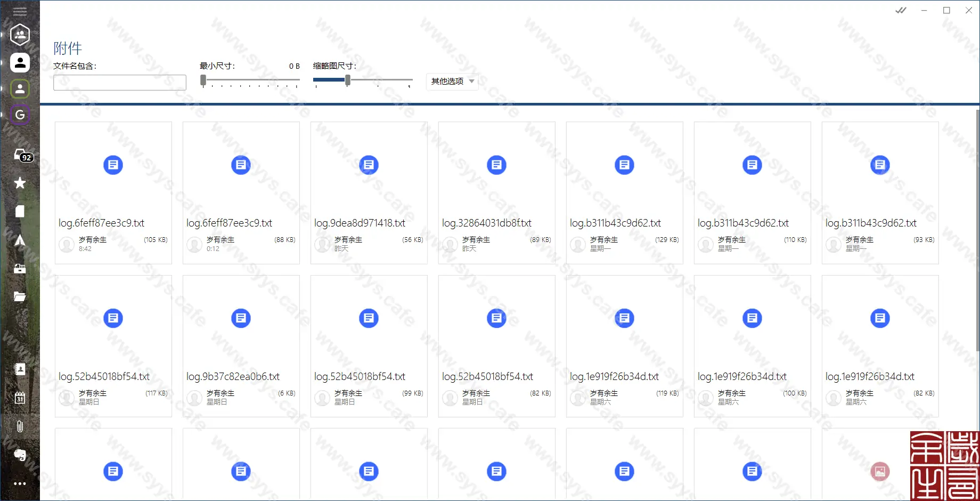
Task: Click the (89 KB) size label
Action: click(540, 240)
